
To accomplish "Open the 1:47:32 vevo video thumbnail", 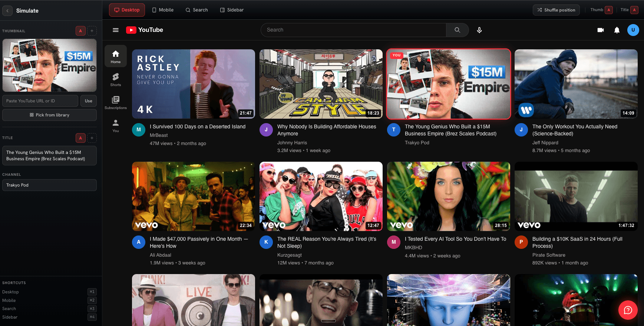I will 576,197.
